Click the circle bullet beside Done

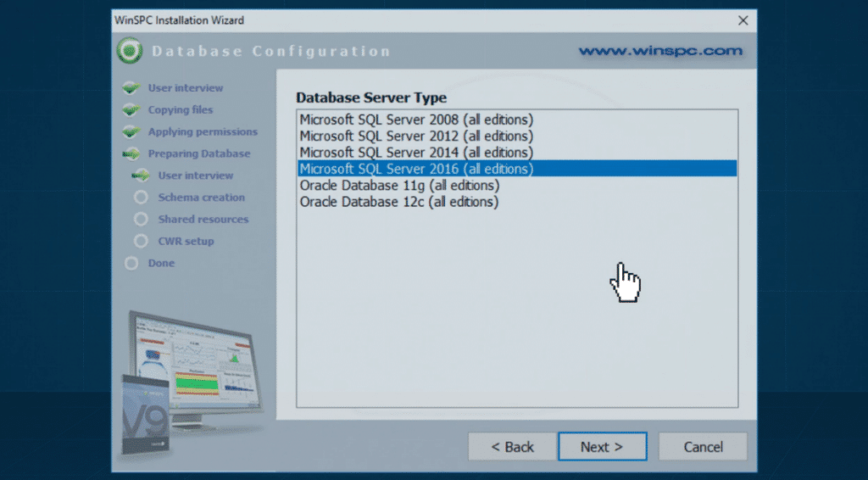tap(131, 264)
